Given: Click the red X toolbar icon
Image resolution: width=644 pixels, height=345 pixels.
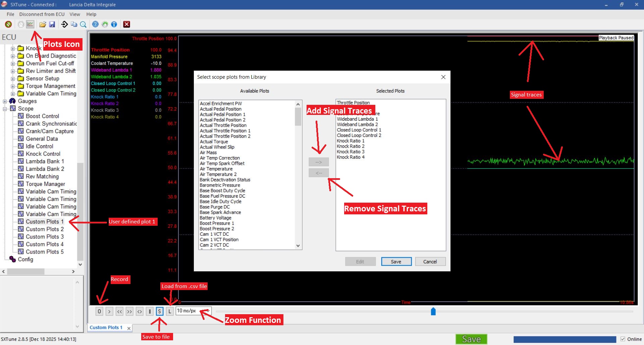Looking at the screenshot, I should click(x=126, y=24).
